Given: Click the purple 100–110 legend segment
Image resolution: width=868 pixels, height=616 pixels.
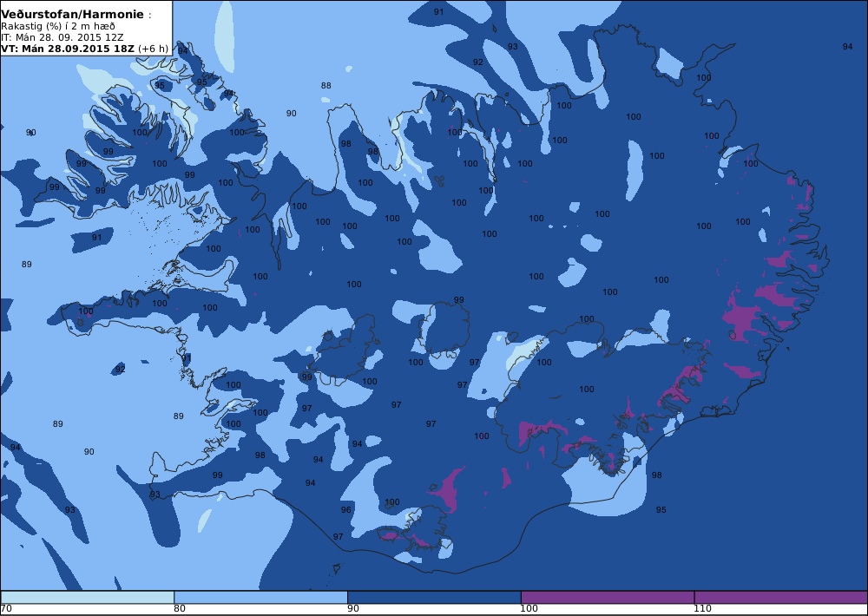Looking at the screenshot, I should 608,597.
